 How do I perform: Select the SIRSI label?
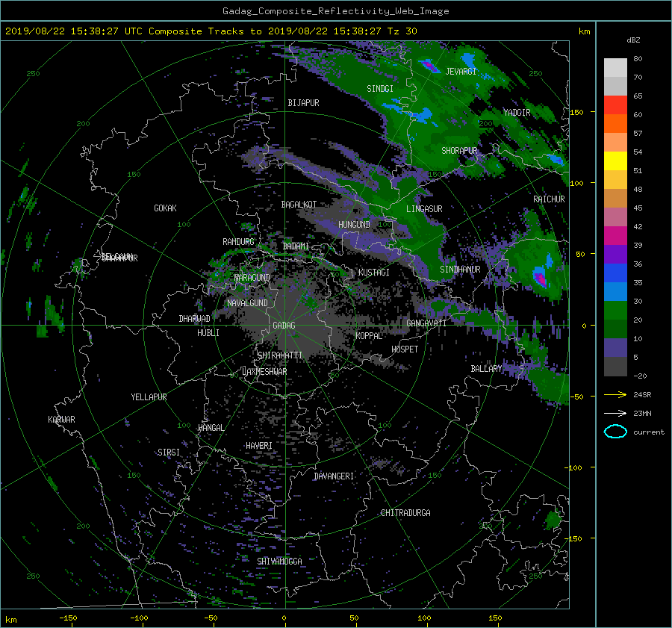[x=169, y=453]
